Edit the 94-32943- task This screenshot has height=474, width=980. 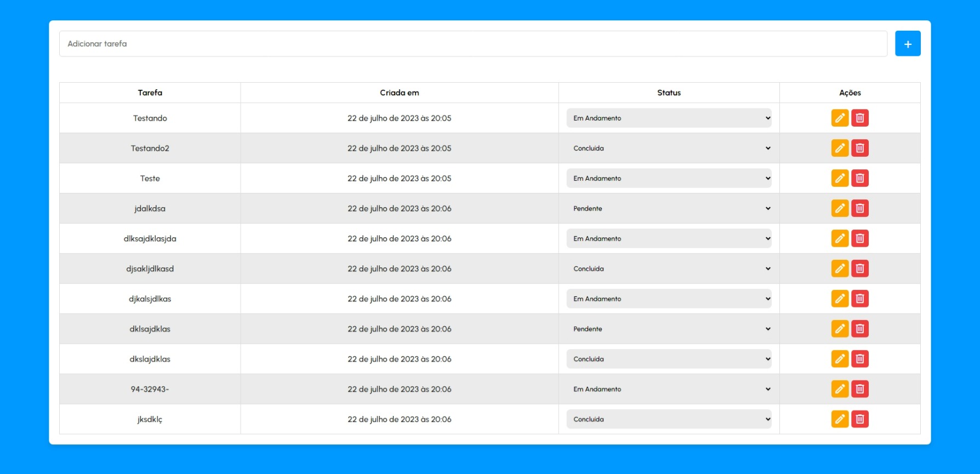click(x=840, y=389)
